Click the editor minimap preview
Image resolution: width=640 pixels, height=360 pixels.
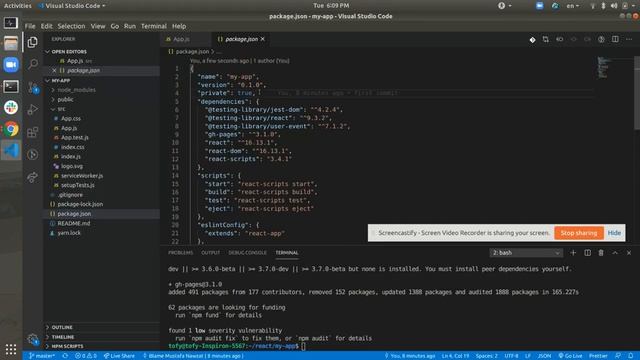coord(603,67)
